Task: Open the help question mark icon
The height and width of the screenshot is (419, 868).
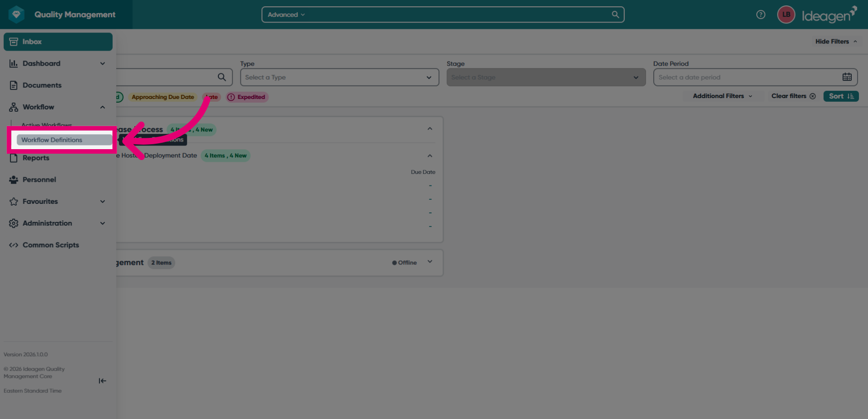Action: [761, 14]
